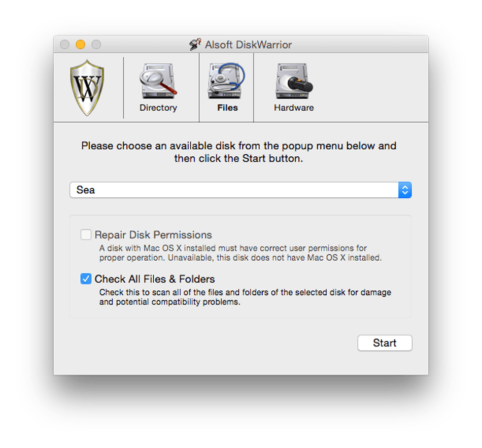The height and width of the screenshot is (448, 482).
Task: Uncheck Check All Files & Folders checkbox
Action: coord(86,279)
